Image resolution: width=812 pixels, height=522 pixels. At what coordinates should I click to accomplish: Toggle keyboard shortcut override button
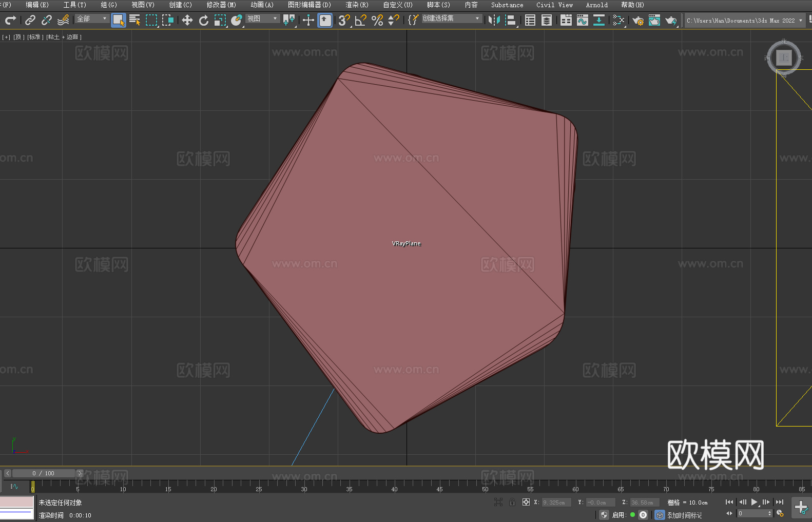pos(325,20)
